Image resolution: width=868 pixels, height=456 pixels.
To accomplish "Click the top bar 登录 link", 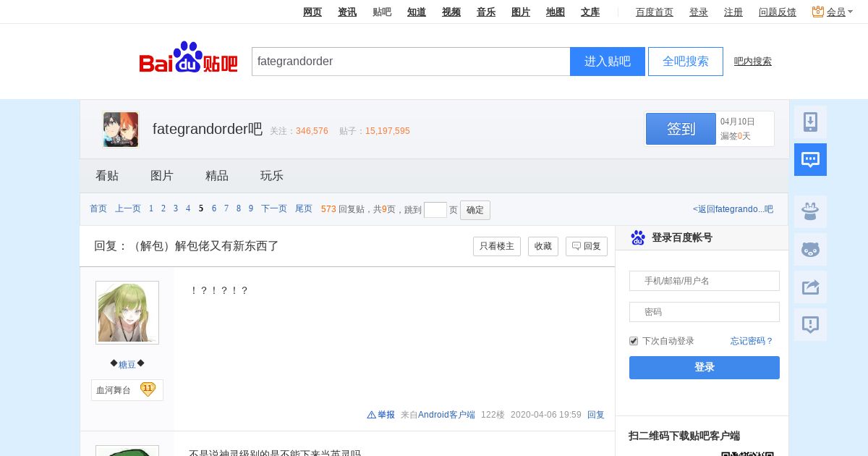I will point(699,12).
